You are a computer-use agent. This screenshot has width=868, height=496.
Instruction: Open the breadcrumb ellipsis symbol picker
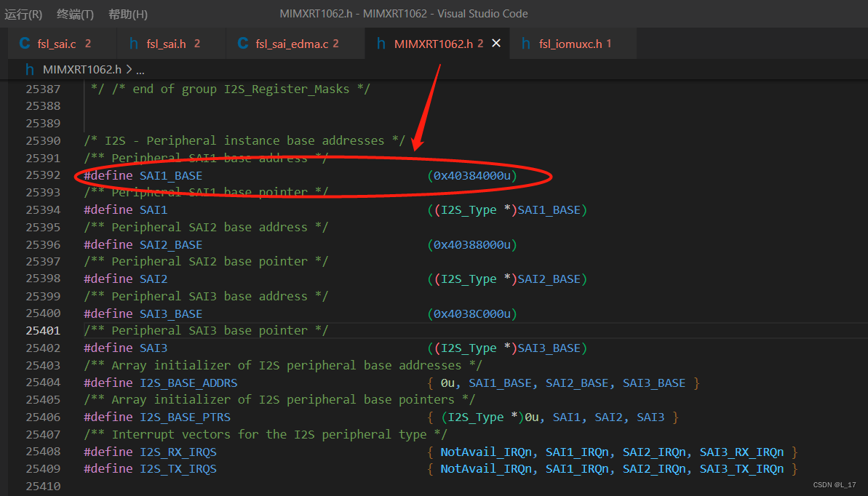click(140, 71)
